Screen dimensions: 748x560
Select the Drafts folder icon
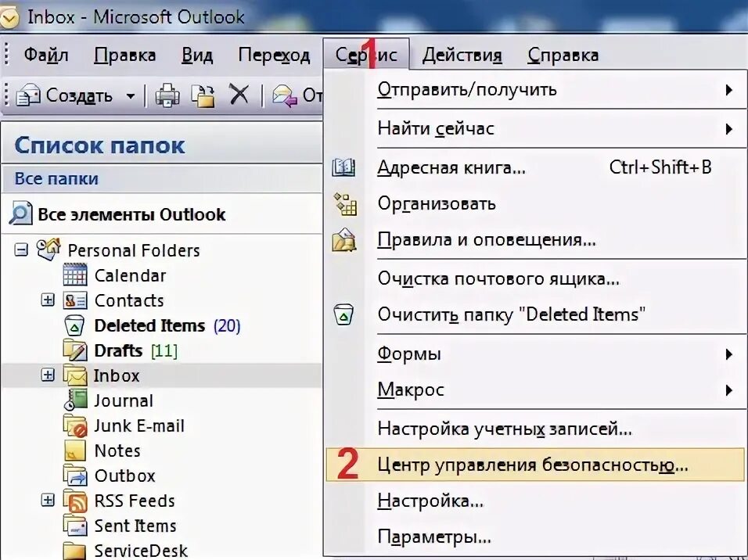pyautogui.click(x=75, y=350)
